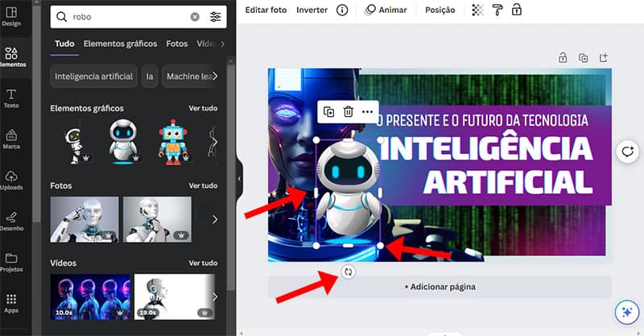Delete selected robot with trash icon

[x=349, y=112]
